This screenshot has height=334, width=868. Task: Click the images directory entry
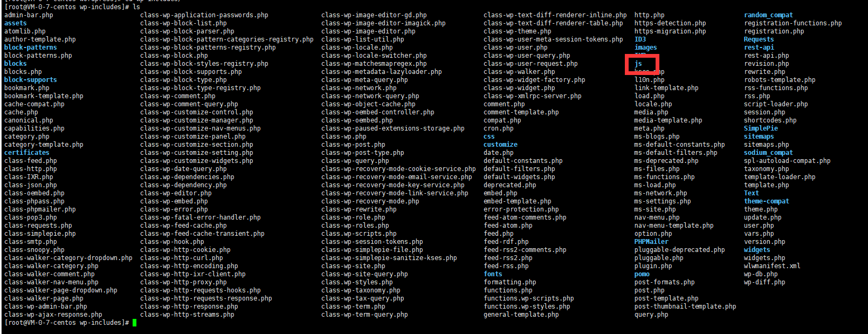[x=645, y=47]
